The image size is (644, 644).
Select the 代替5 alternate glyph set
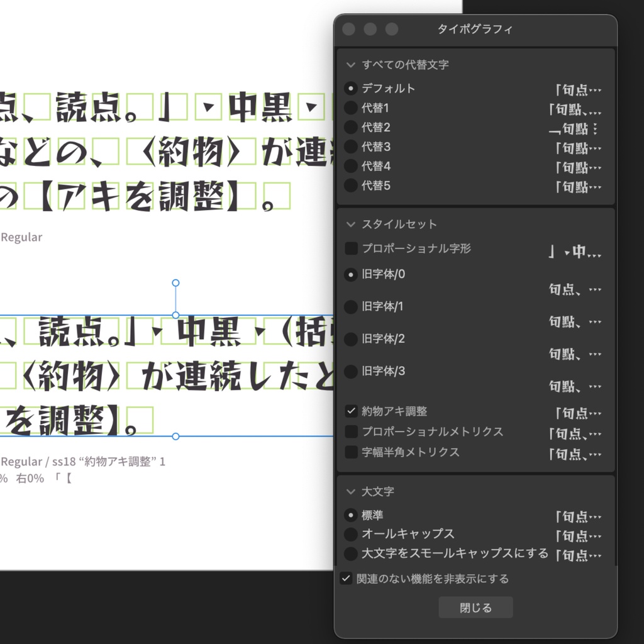pyautogui.click(x=352, y=186)
